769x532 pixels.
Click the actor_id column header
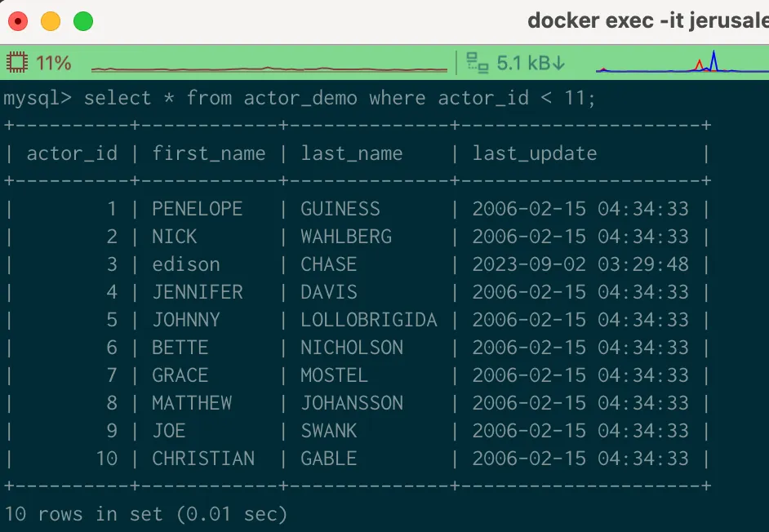[x=72, y=153]
